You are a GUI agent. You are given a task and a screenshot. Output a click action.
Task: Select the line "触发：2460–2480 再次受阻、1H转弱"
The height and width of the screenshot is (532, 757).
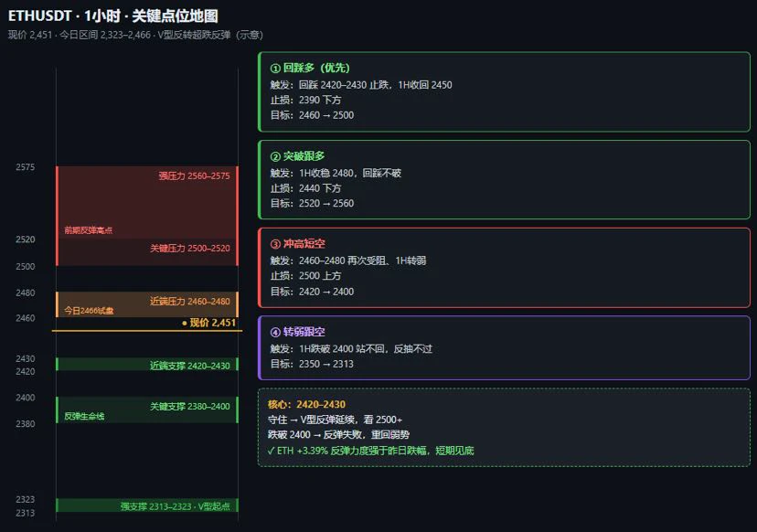pos(348,261)
